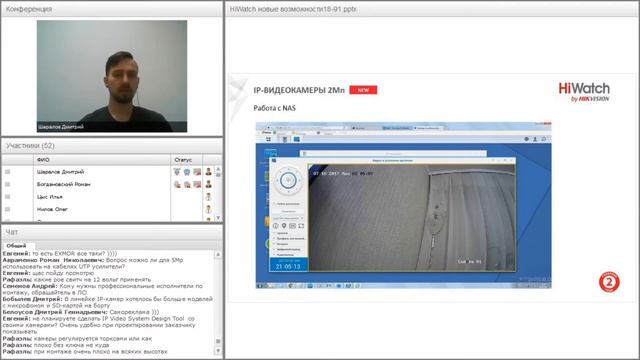Screen dimensions: 640x360
Task: Click microphone status icon in Шарапов Дмитрий row
Action: point(177,172)
